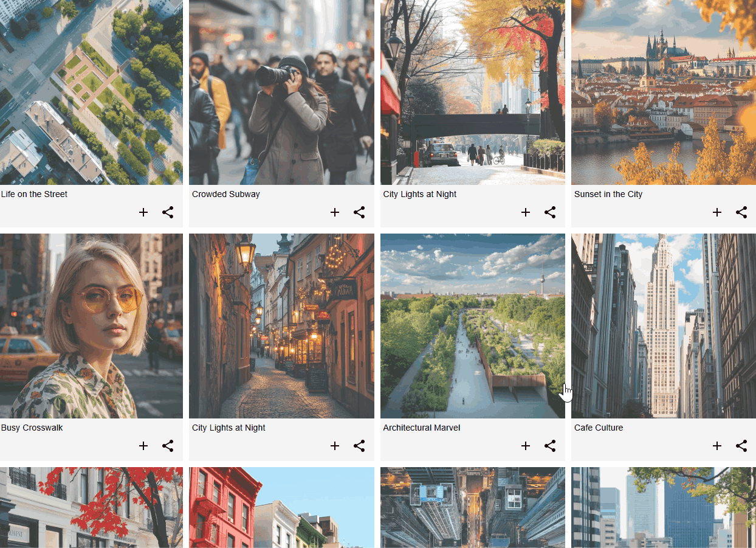Click the plus icon for Sunset in the City
Image resolution: width=756 pixels, height=548 pixels.
pyautogui.click(x=717, y=212)
